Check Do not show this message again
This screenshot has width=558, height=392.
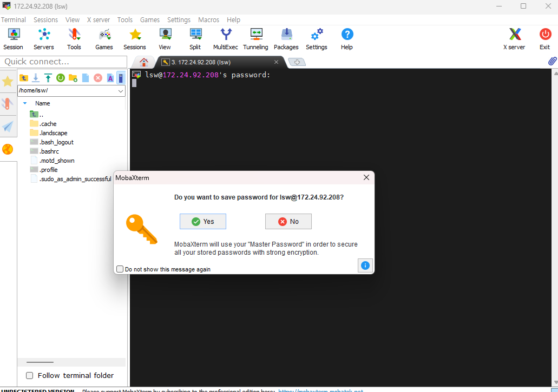click(x=120, y=269)
